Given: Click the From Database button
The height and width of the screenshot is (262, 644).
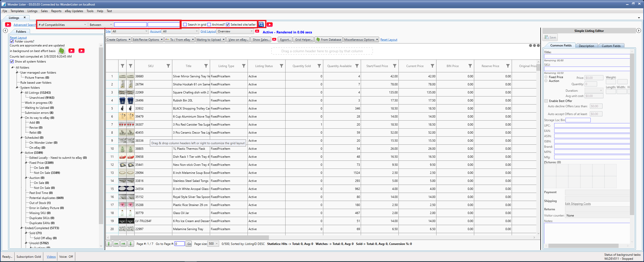Looking at the screenshot, I should pyautogui.click(x=329, y=40).
